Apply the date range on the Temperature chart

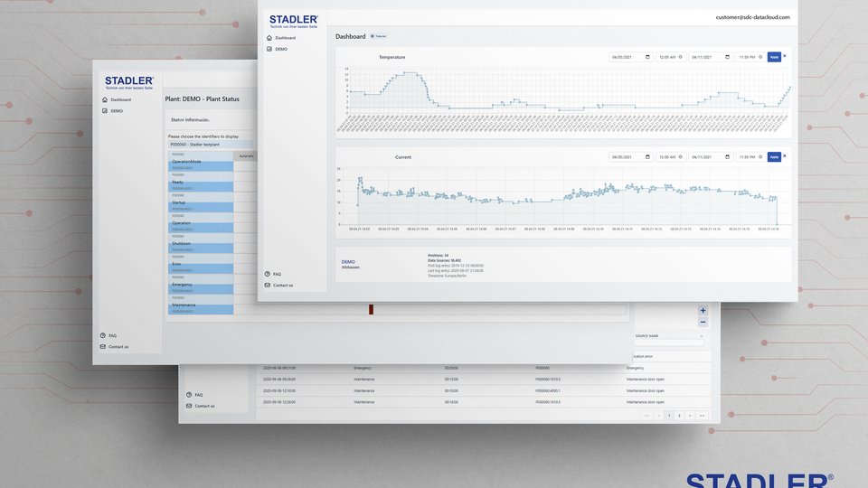774,57
